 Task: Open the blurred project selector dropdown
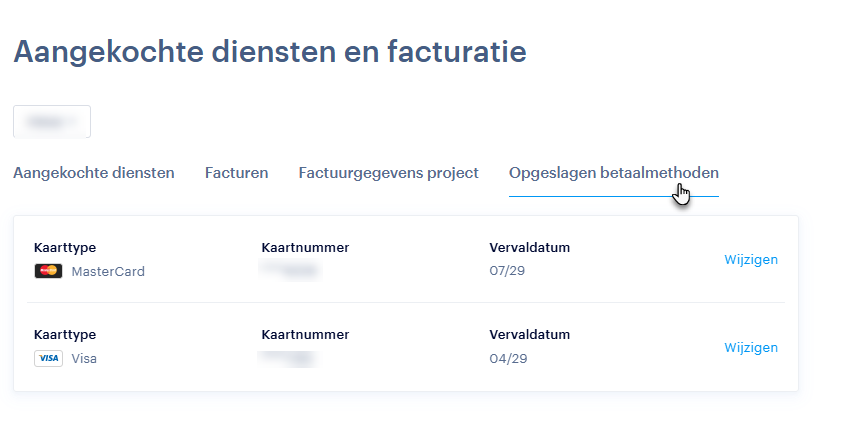click(52, 121)
